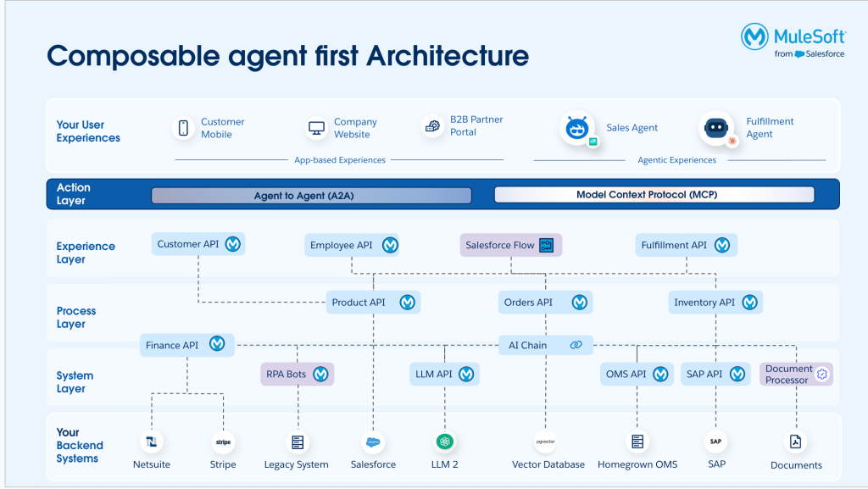Click the Experience Layer heading
The height and width of the screenshot is (489, 868).
[86, 253]
